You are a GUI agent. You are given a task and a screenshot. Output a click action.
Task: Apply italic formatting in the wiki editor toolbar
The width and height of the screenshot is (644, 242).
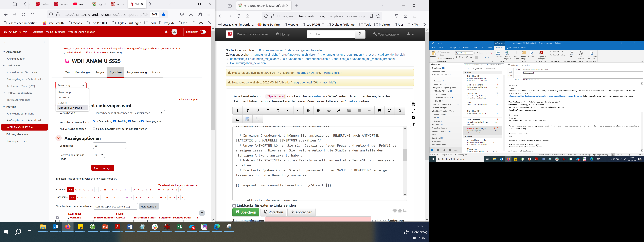tap(248, 111)
